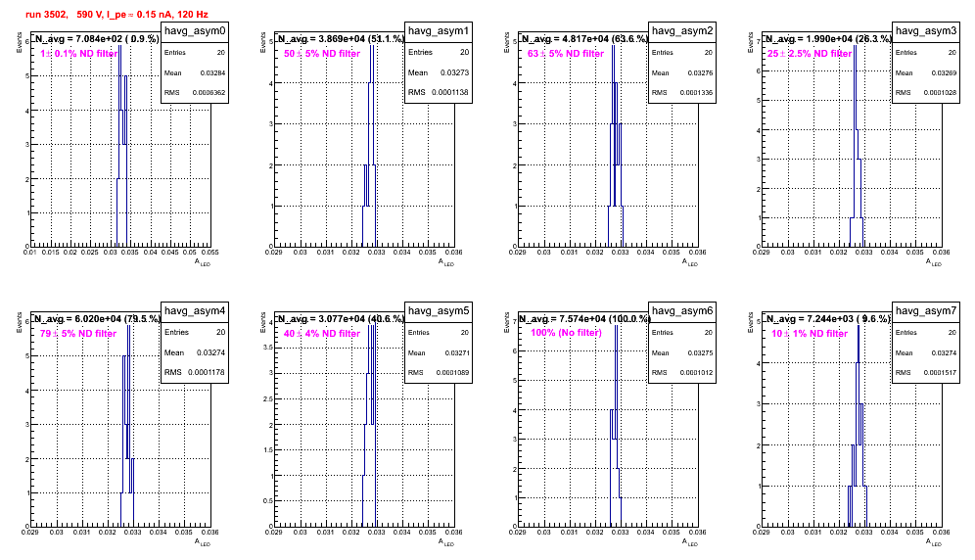This screenshot has height=560, width=975.
Task: Click the magenta '63± 5% ND filter' label
Action: [566, 54]
